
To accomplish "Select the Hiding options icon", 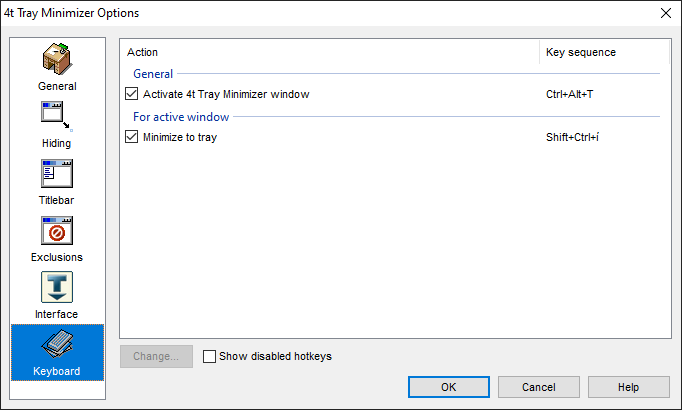I will click(57, 125).
